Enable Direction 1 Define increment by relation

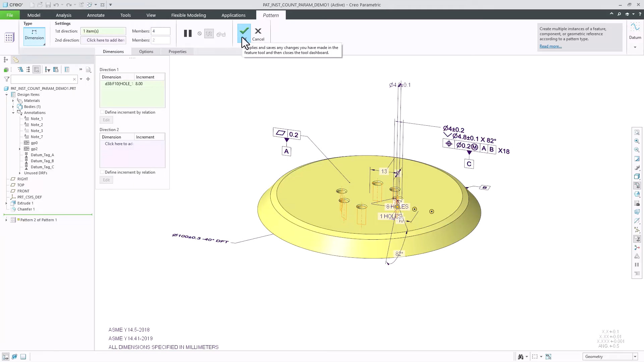[102, 112]
